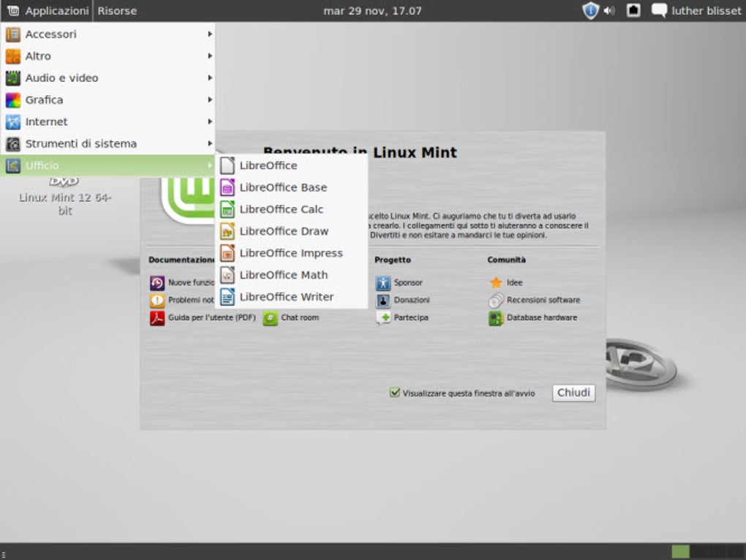This screenshot has height=560, width=746.
Task: Click the Ufficio category icon
Action: [x=13, y=165]
